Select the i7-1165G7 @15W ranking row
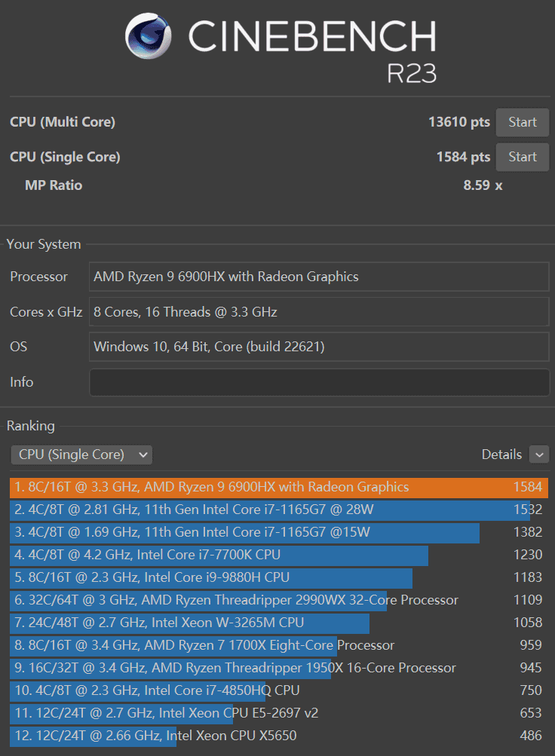555x756 pixels. (277, 532)
